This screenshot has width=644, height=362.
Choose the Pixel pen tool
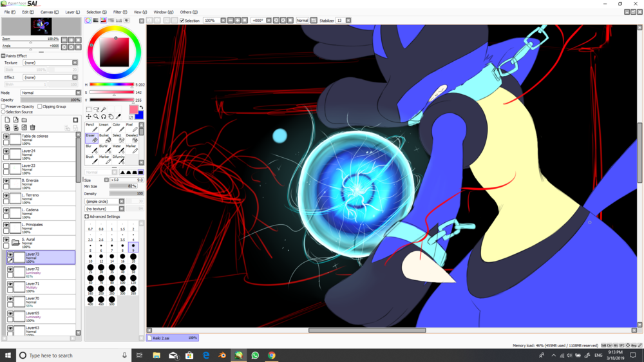[x=131, y=127]
